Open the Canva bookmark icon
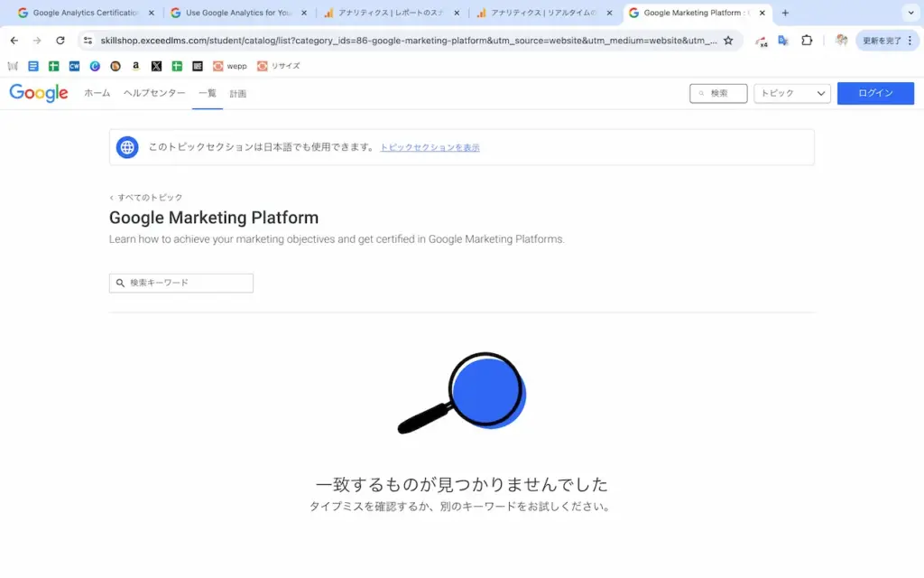 pyautogui.click(x=95, y=66)
